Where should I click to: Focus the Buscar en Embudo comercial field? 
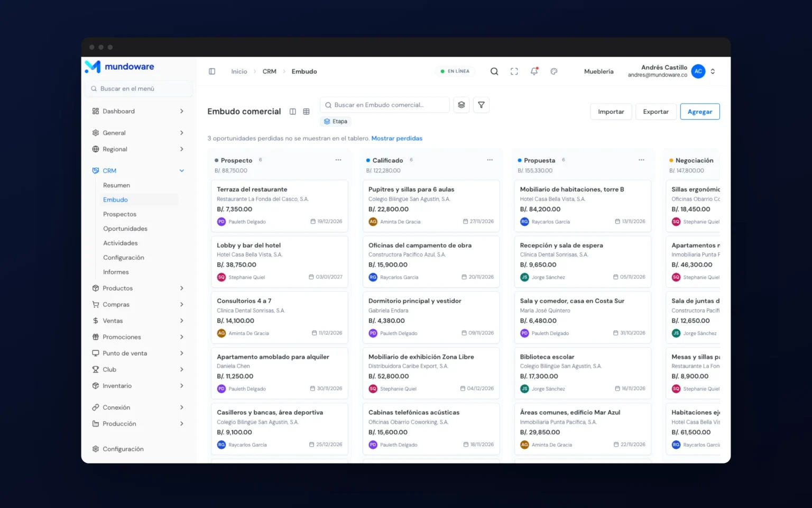[384, 105]
